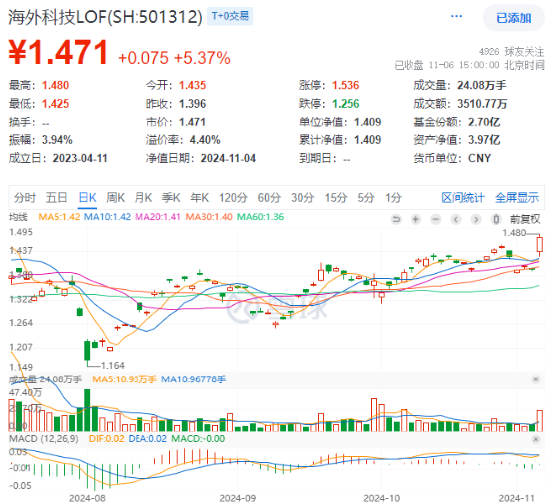Switch to the 60分 interval tab
550x504 pixels.
click(x=269, y=198)
